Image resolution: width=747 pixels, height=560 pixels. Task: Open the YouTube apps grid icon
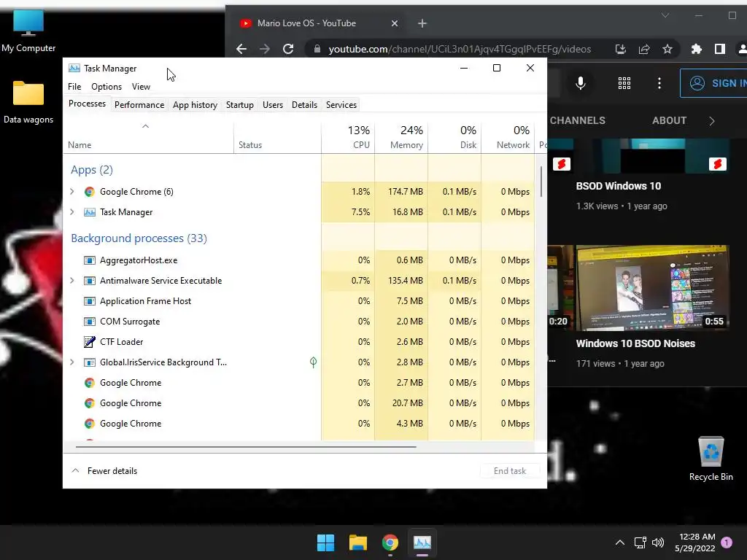pos(624,83)
